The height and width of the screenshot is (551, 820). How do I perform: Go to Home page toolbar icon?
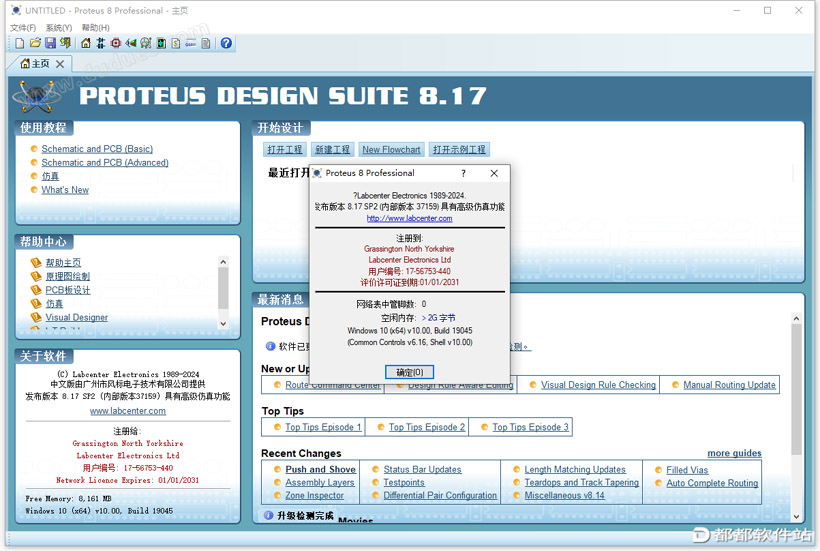[x=86, y=43]
